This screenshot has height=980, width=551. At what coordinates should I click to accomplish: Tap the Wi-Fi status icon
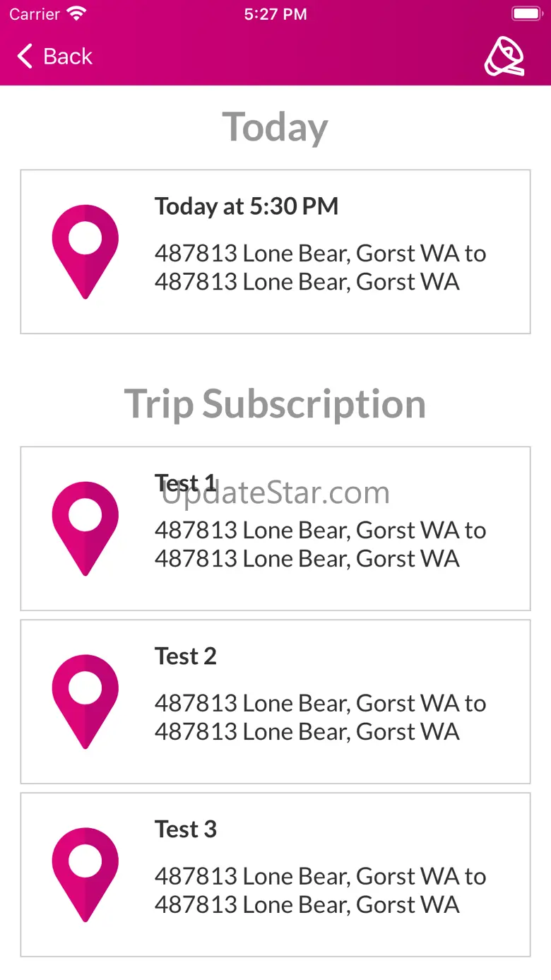point(76,14)
